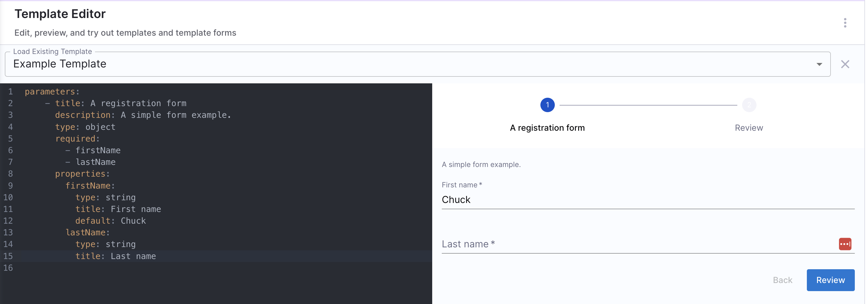
Task: Click the 'description' line in YAML editor
Action: 143,115
